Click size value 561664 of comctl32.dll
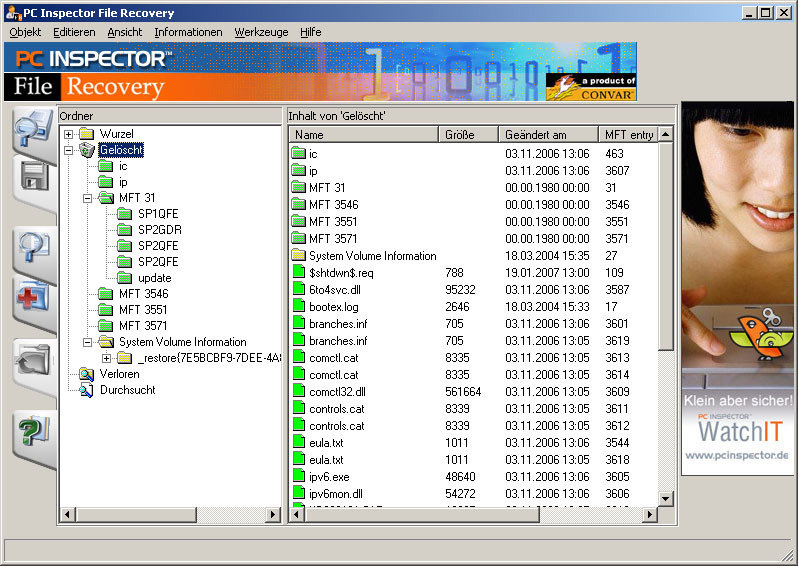The height and width of the screenshot is (566, 798). 463,392
